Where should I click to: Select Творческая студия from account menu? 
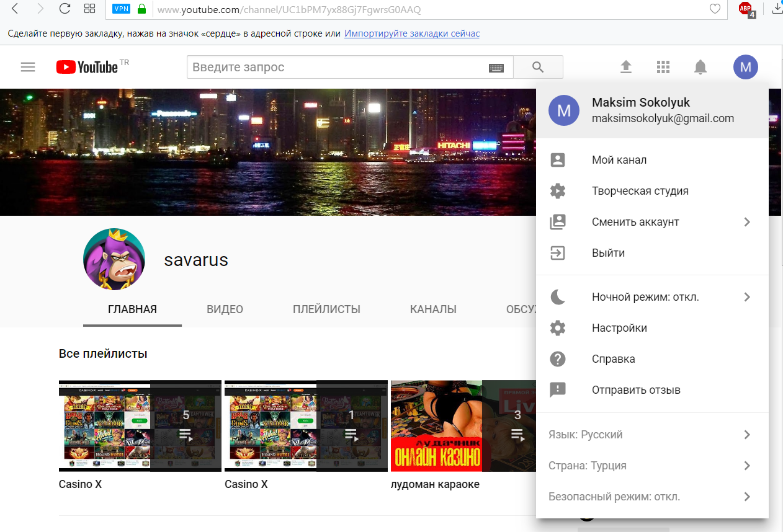tap(640, 191)
